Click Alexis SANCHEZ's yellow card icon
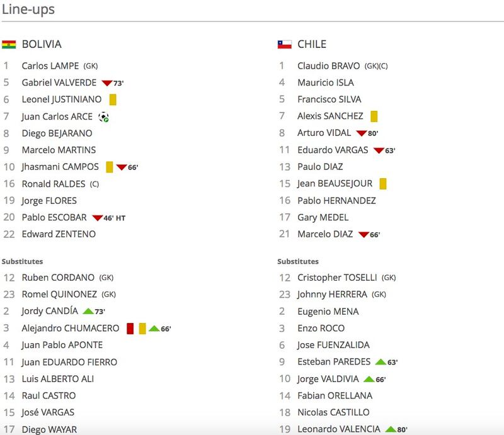Screen dimensions: 504x435 pyautogui.click(x=374, y=116)
